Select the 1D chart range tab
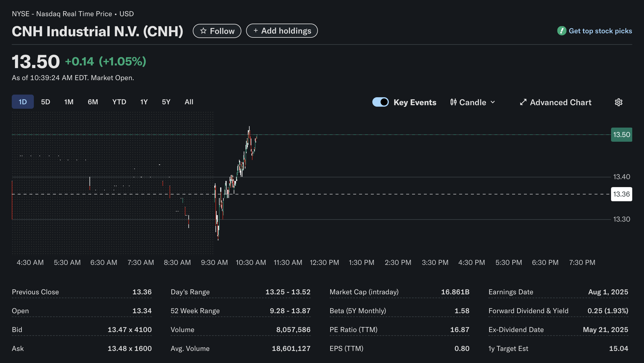Image resolution: width=644 pixels, height=363 pixels. tap(23, 102)
